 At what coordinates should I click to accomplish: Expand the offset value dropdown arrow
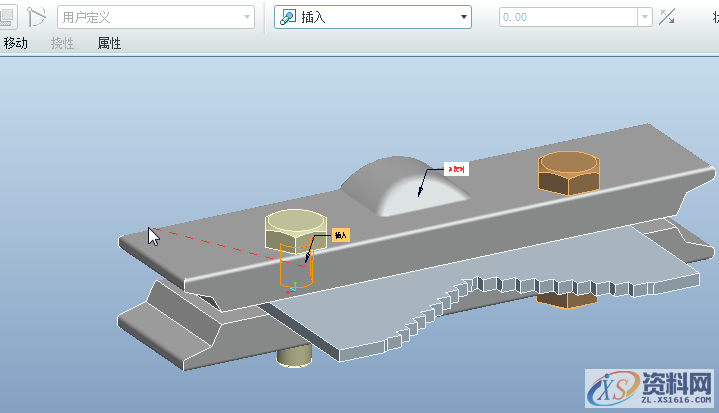tap(645, 17)
